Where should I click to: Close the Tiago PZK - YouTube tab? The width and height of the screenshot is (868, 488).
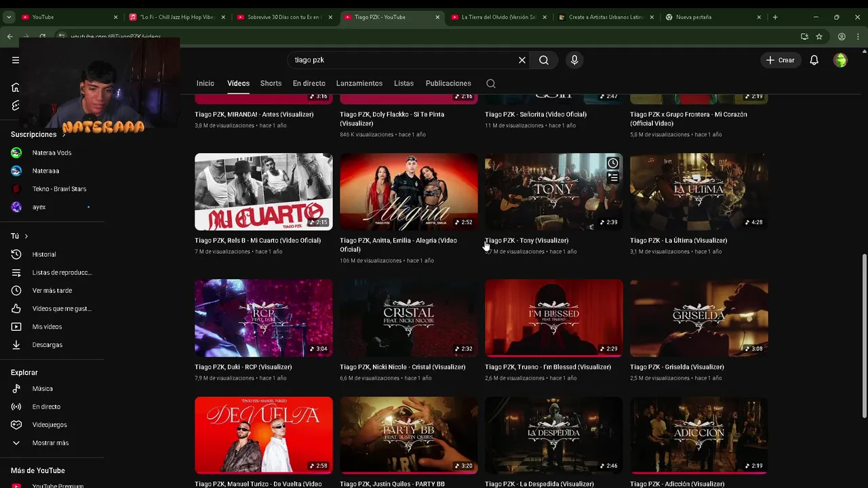pyautogui.click(x=437, y=17)
